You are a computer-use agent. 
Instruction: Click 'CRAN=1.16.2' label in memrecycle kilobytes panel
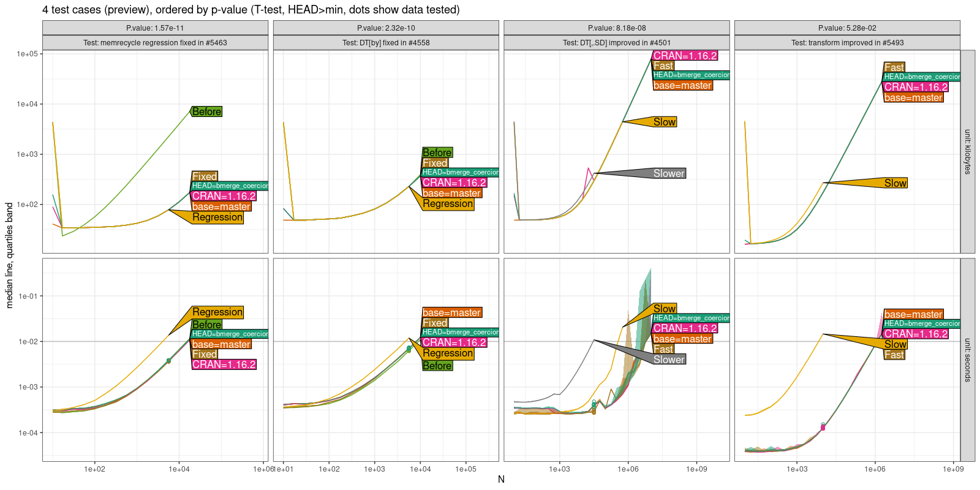tap(224, 196)
